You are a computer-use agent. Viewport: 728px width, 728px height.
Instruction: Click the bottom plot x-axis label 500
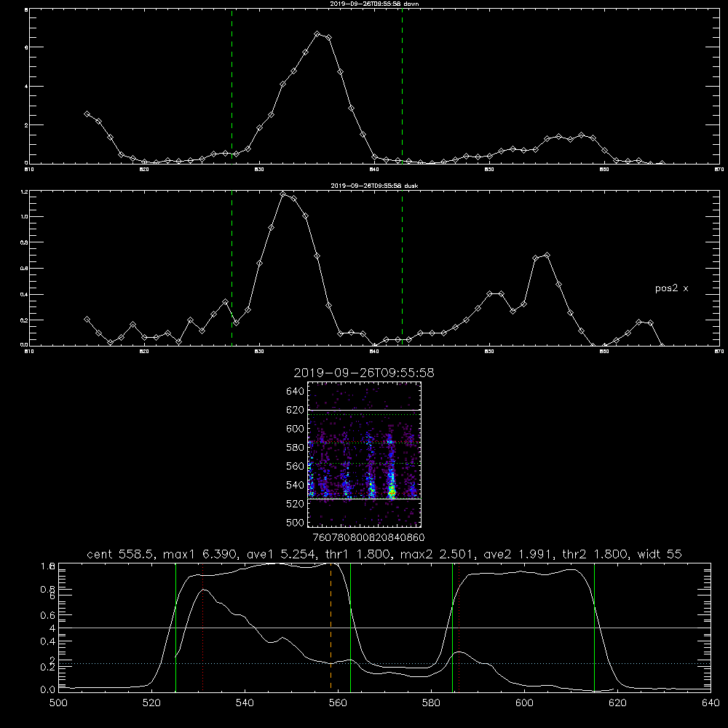(x=58, y=703)
